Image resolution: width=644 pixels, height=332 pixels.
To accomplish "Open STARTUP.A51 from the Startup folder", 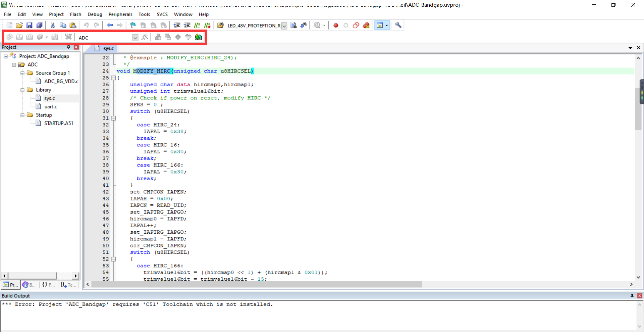I will pos(58,124).
